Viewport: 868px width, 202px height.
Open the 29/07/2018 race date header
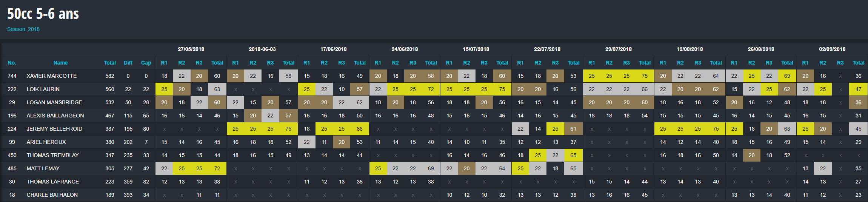tap(619, 49)
